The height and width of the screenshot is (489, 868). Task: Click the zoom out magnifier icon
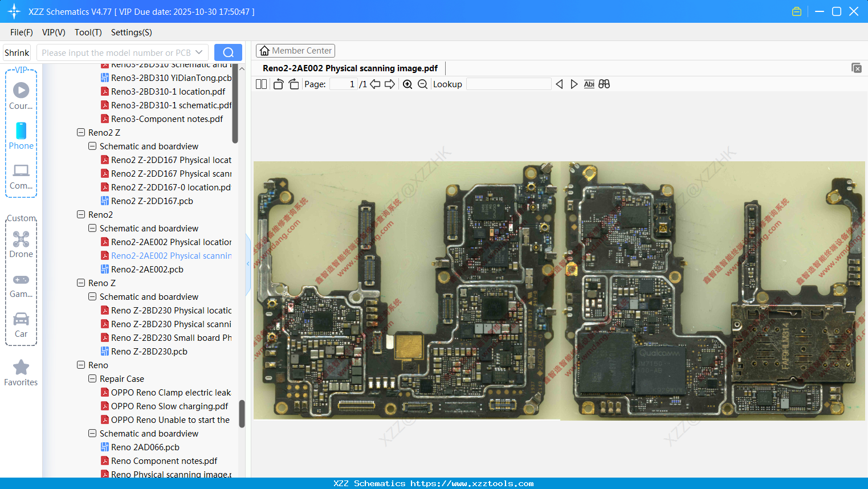coord(422,84)
